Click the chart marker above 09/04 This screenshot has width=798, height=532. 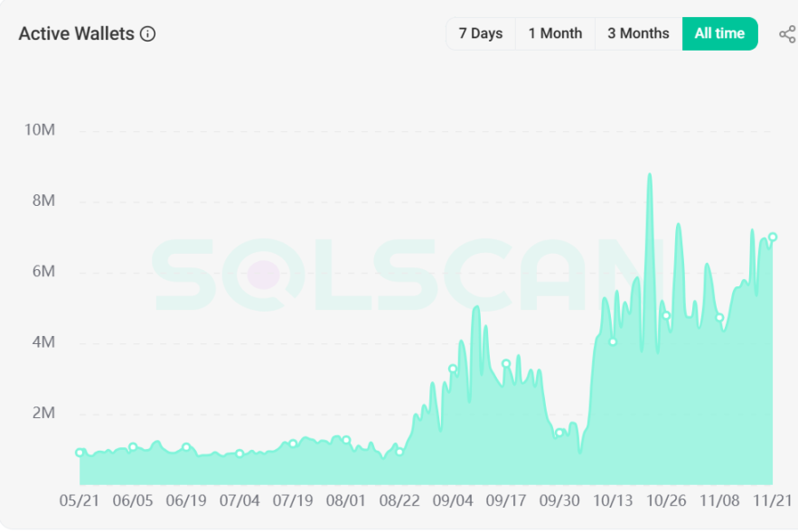click(453, 369)
